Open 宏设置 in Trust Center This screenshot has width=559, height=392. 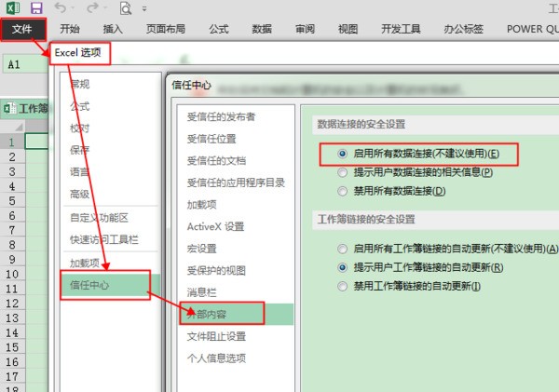[x=202, y=249]
